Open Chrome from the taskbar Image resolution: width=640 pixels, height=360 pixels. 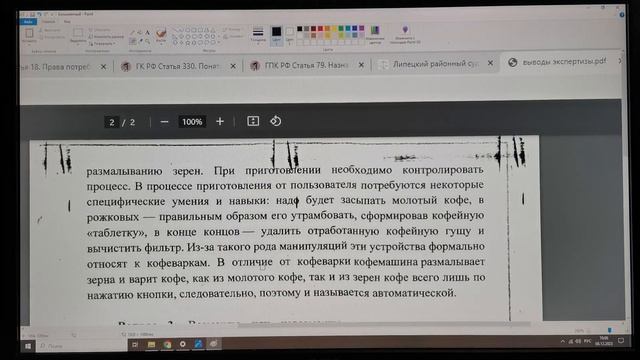[x=167, y=344]
